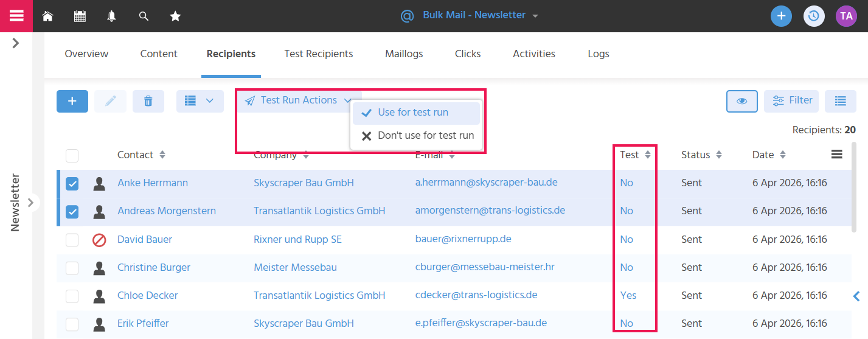This screenshot has height=339, width=868.
Task: Sort by the Test column
Action: (648, 155)
